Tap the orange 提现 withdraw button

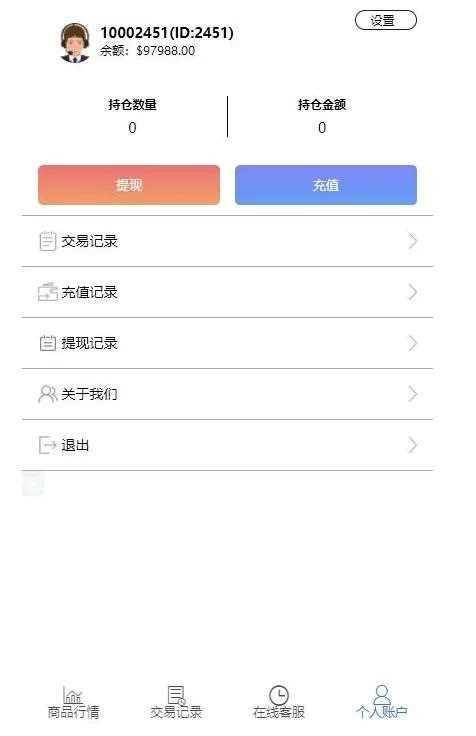click(129, 185)
